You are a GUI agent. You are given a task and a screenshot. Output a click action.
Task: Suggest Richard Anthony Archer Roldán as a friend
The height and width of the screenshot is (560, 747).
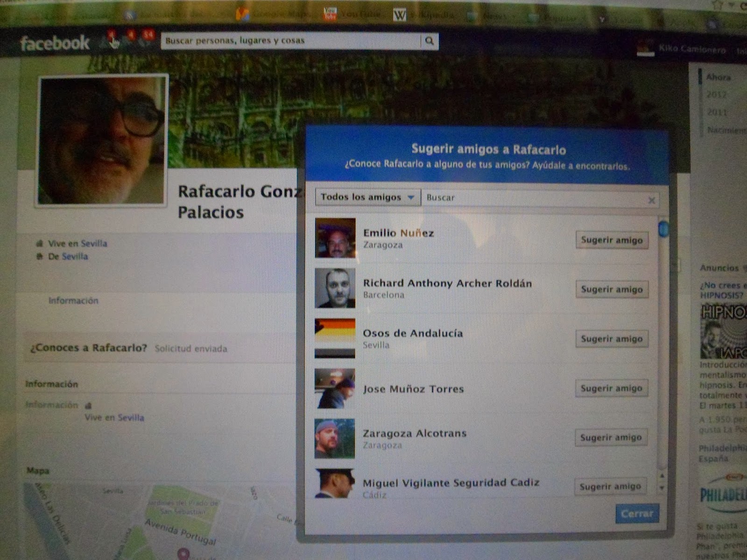coord(612,289)
